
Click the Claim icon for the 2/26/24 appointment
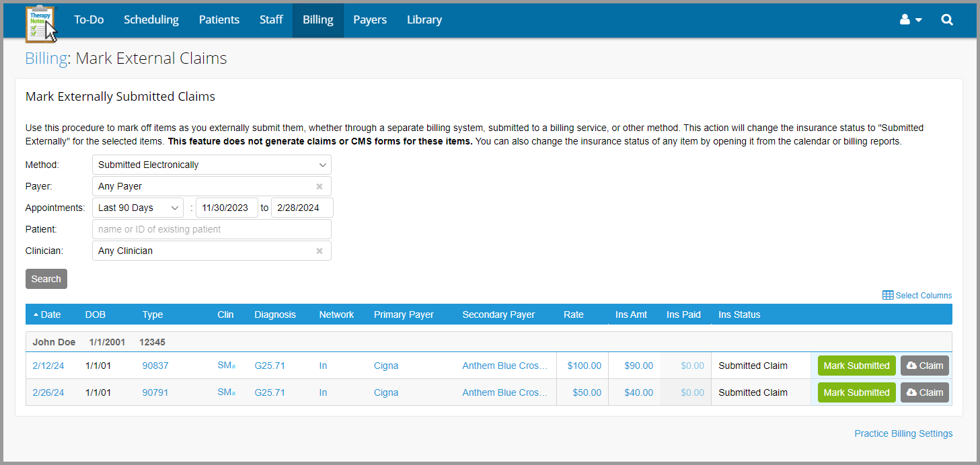pos(924,392)
